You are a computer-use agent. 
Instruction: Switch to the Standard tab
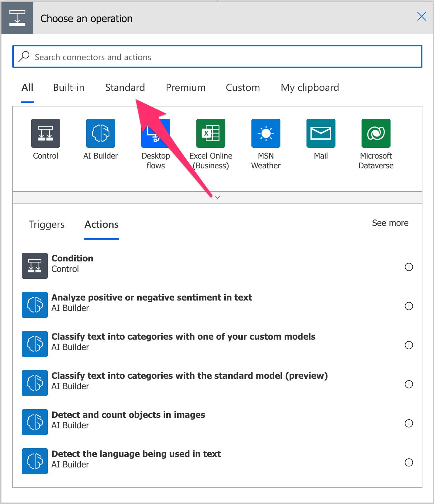(x=125, y=88)
